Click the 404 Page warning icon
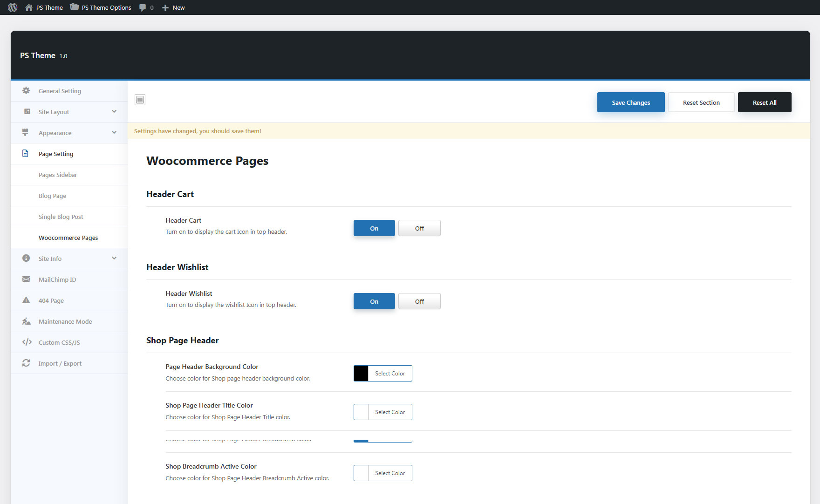The height and width of the screenshot is (504, 820). point(26,300)
